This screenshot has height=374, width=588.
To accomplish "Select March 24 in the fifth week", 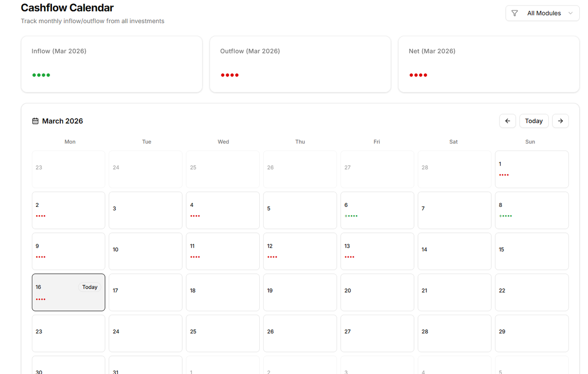I will [146, 333].
